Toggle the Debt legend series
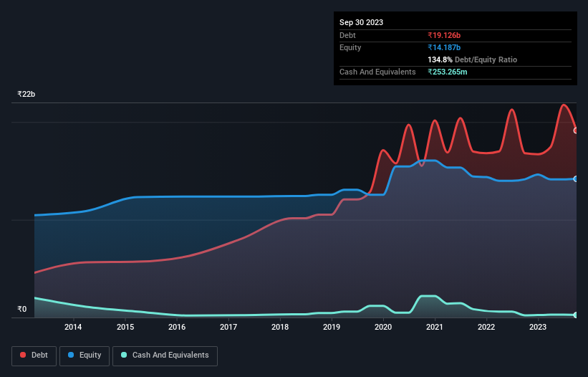 pos(34,355)
